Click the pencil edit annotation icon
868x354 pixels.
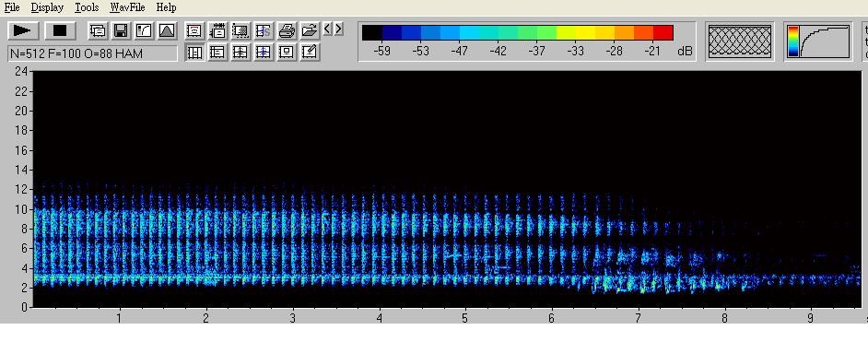(310, 52)
